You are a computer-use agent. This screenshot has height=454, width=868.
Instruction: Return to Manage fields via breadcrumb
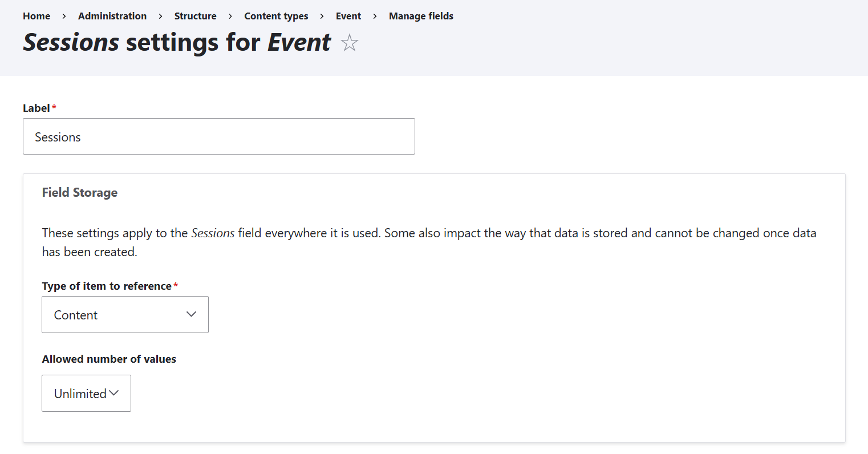[421, 16]
